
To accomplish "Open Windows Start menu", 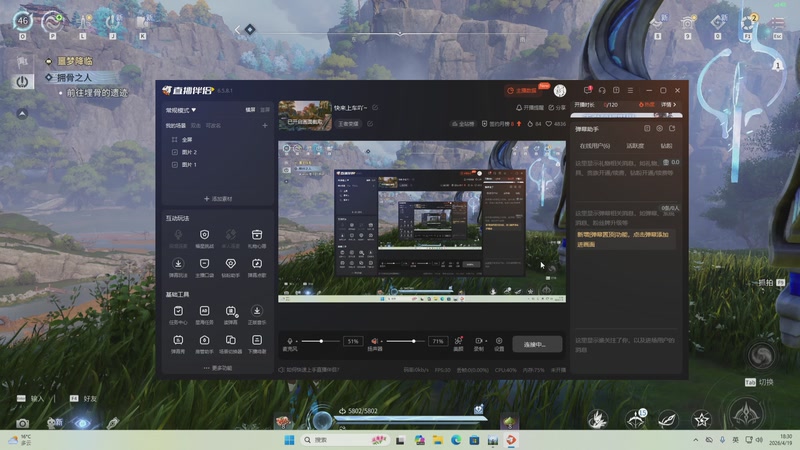I will [x=289, y=440].
